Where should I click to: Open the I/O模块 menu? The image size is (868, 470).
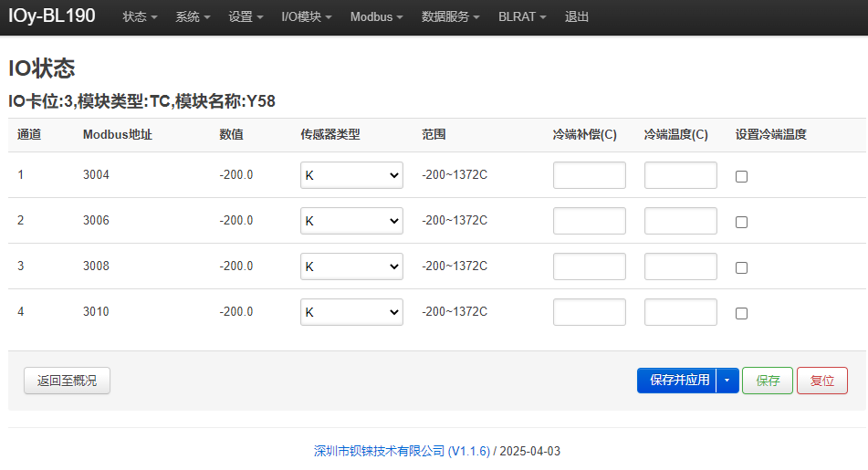pos(306,17)
